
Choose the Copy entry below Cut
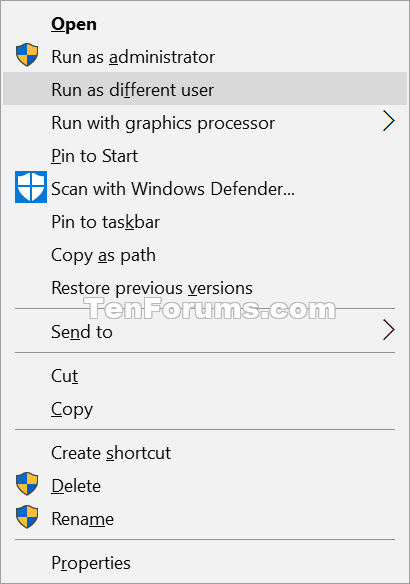[x=205, y=409]
